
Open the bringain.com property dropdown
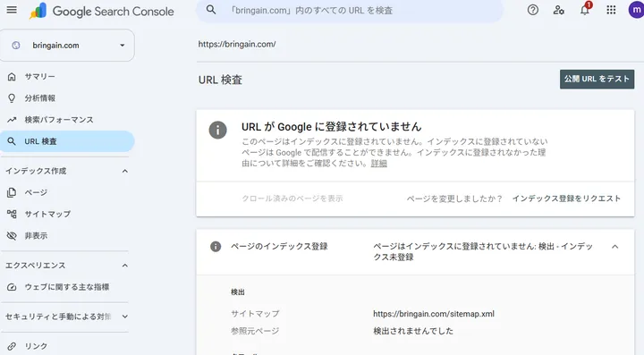point(67,45)
